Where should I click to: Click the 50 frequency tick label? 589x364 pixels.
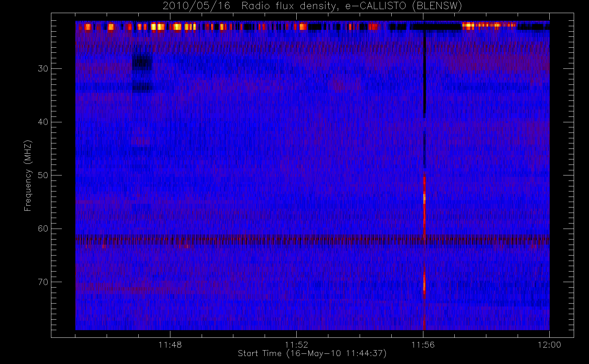pos(43,175)
